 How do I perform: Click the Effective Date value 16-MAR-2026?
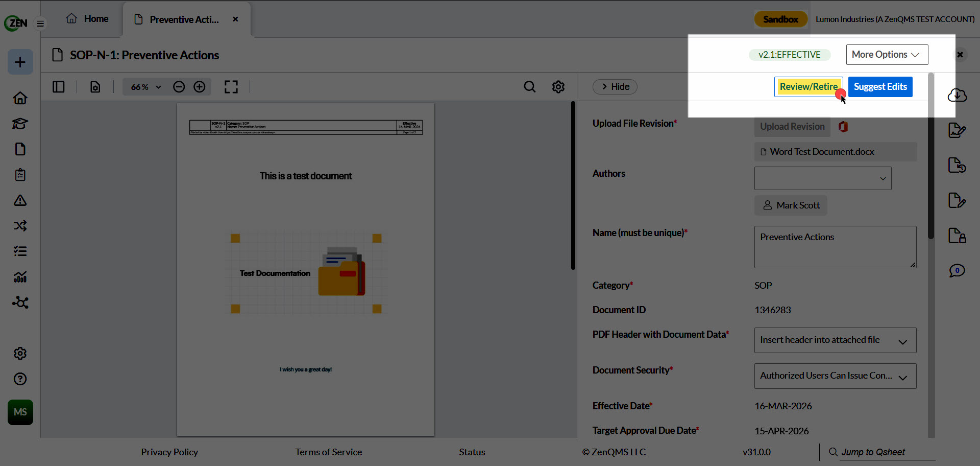click(x=783, y=406)
